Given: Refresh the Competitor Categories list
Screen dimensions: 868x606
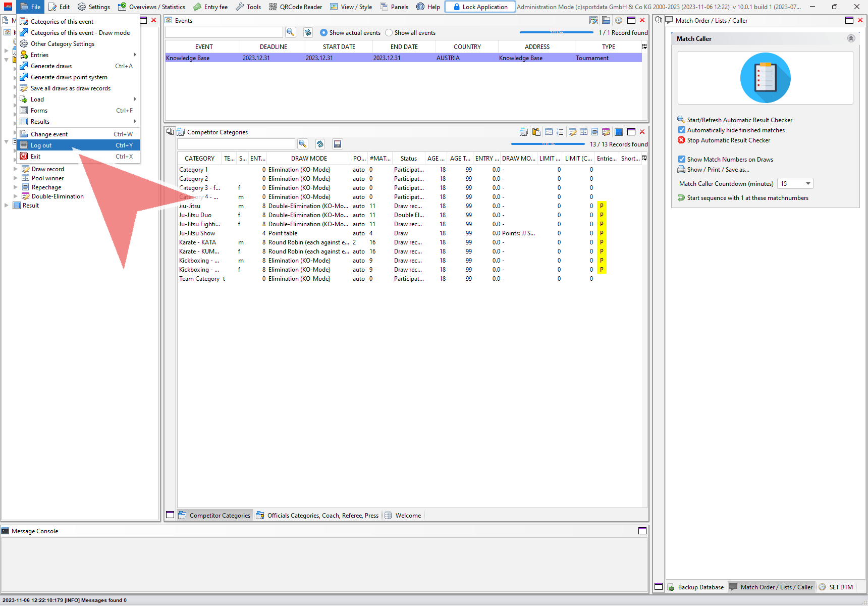Looking at the screenshot, I should 320,144.
